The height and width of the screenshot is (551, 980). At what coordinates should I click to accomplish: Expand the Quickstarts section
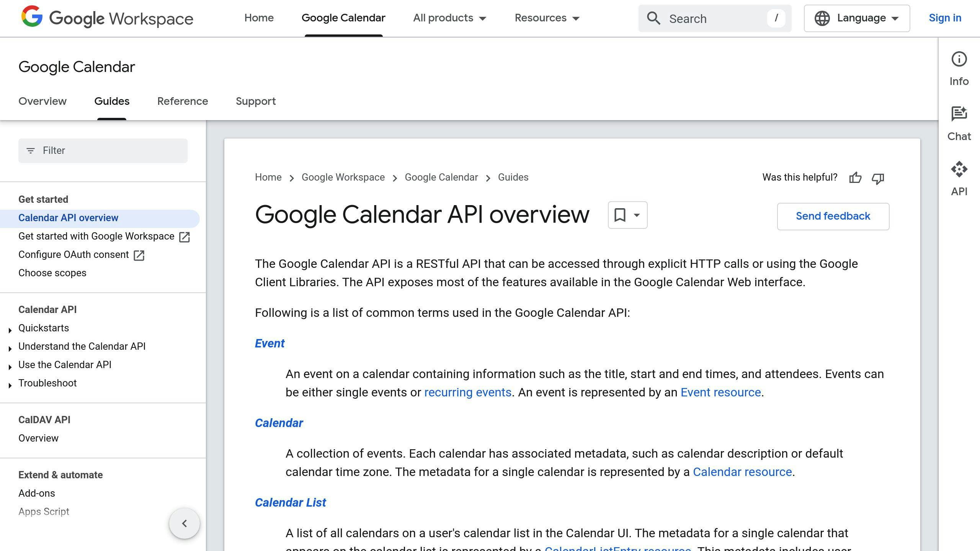(10, 330)
